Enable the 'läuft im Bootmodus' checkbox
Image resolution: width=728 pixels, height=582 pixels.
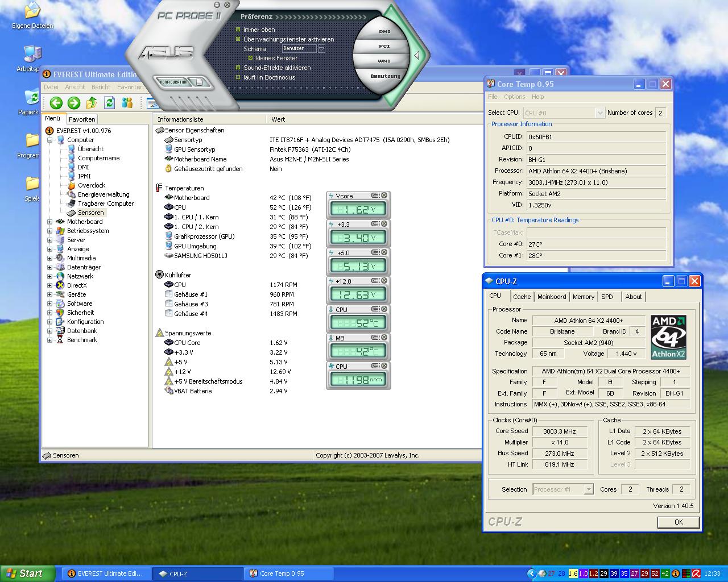tap(238, 77)
